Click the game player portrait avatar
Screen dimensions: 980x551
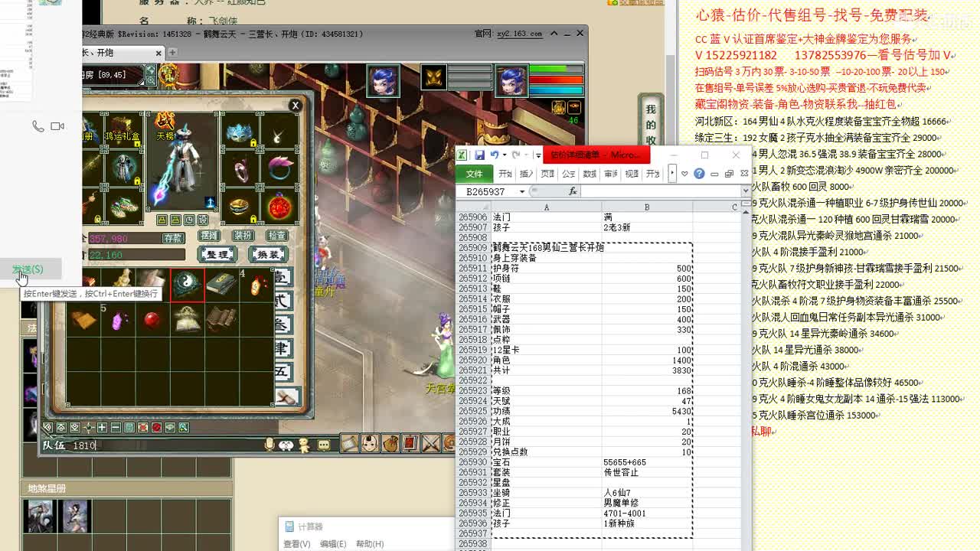(511, 81)
